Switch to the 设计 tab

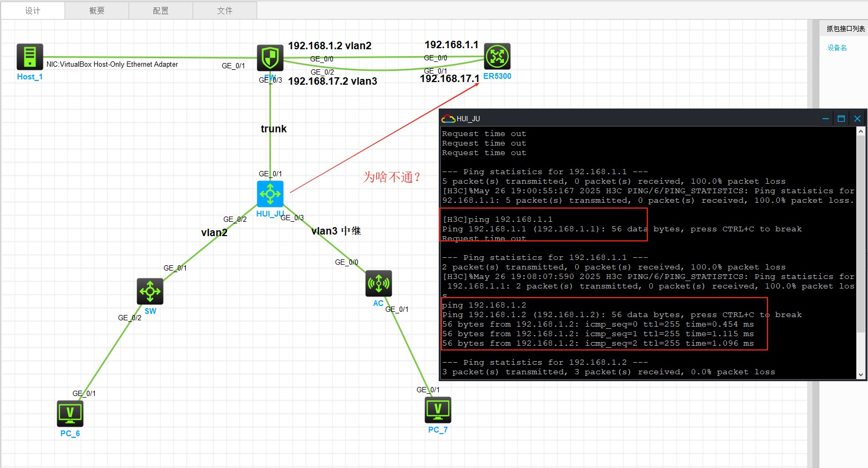[33, 11]
